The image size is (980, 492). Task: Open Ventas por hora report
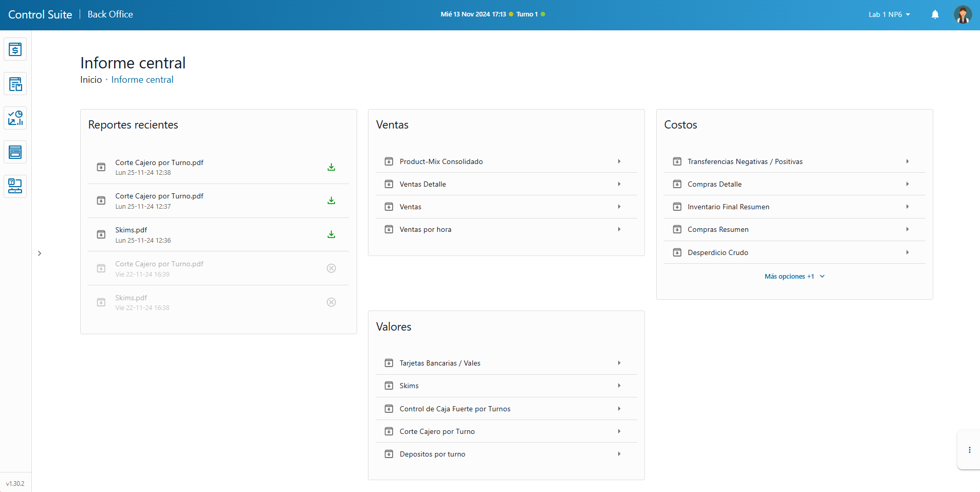[426, 230]
